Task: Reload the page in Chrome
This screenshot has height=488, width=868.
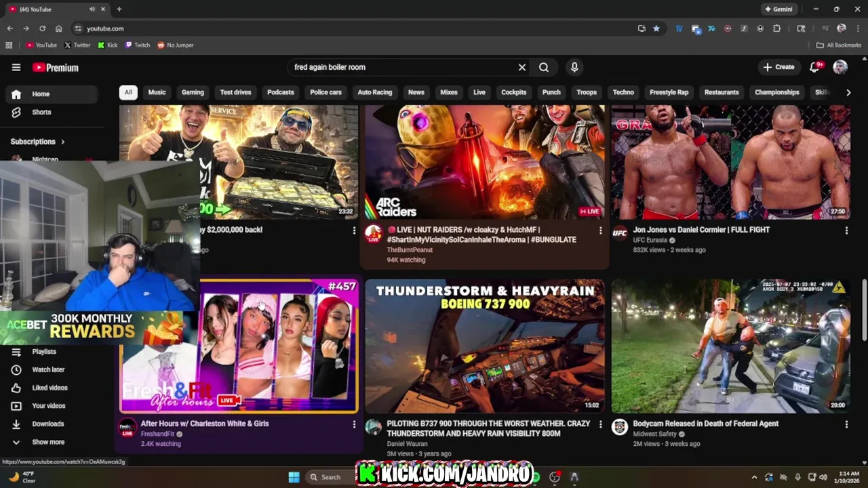Action: pyautogui.click(x=42, y=28)
